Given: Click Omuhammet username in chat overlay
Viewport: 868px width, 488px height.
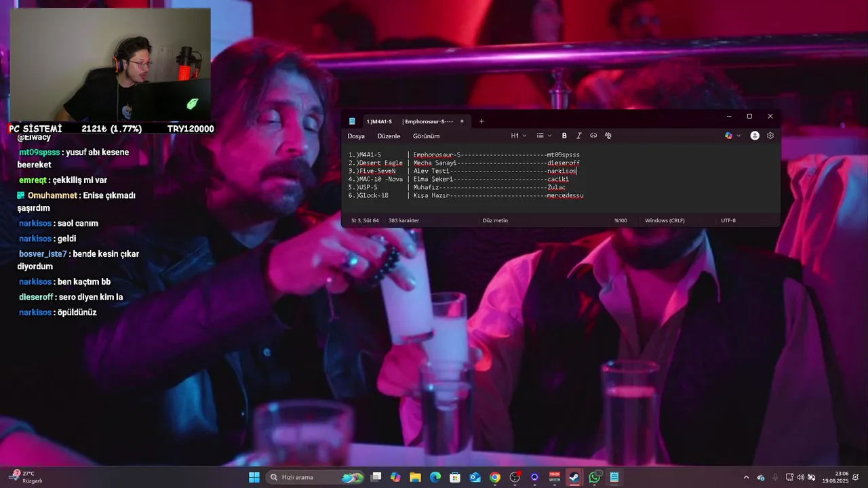Looking at the screenshot, I should coord(53,196).
